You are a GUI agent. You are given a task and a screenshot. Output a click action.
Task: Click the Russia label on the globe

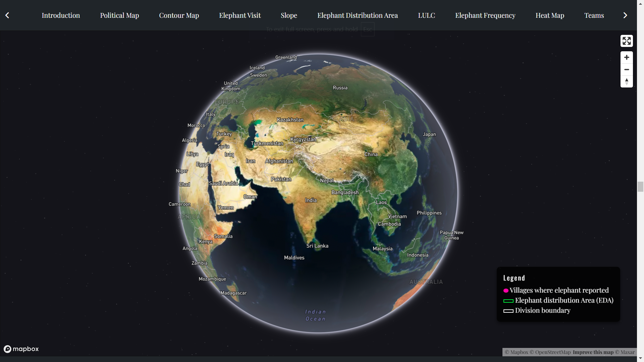(x=340, y=87)
